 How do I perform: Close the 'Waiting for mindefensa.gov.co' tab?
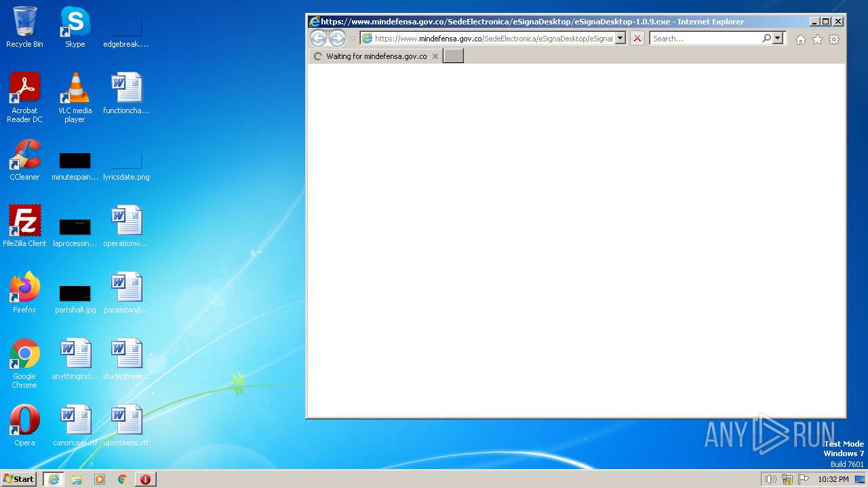[x=435, y=56]
